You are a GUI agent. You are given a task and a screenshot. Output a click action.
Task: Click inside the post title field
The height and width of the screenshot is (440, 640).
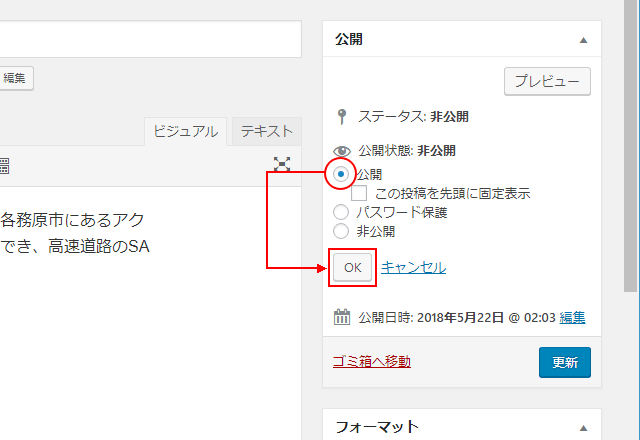coord(151,39)
